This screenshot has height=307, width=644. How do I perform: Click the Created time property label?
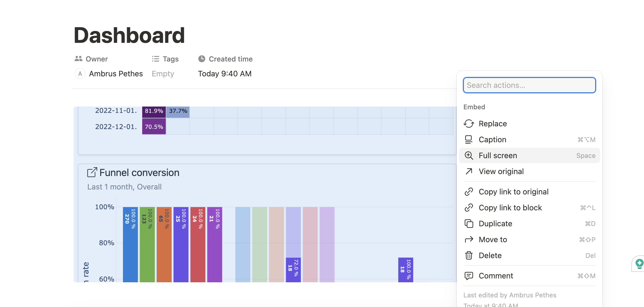coord(230,59)
